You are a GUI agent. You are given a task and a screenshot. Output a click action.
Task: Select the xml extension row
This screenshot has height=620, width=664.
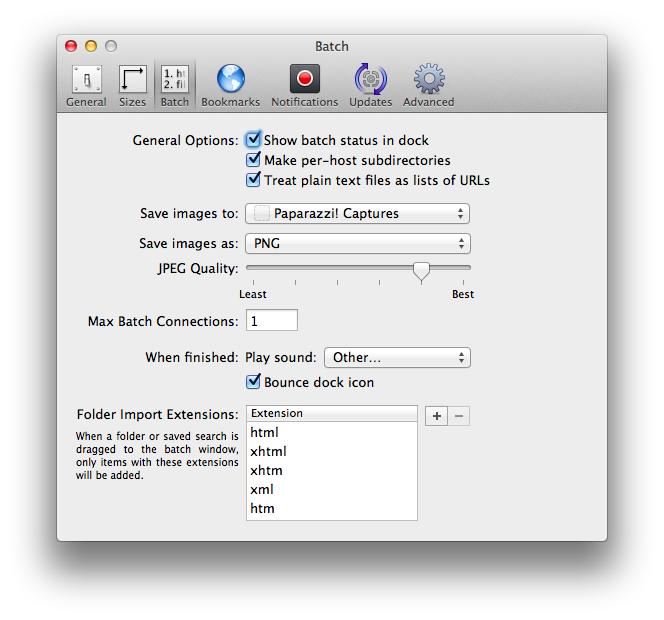pos(332,490)
